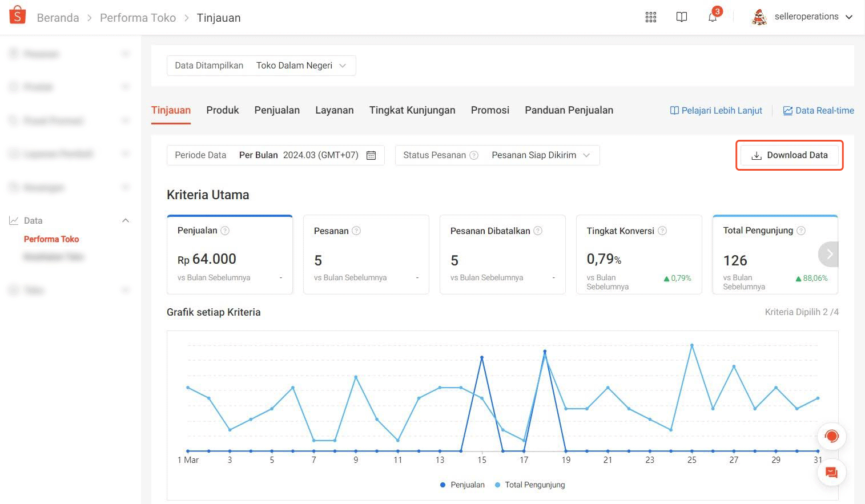
Task: Click help icon beside Status Pesanan
Action: tap(474, 155)
